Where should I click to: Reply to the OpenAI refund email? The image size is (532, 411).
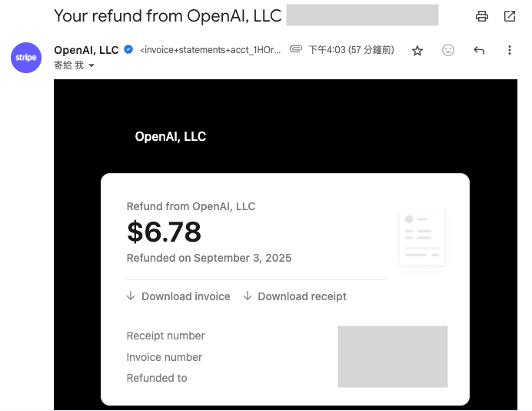[x=479, y=51]
